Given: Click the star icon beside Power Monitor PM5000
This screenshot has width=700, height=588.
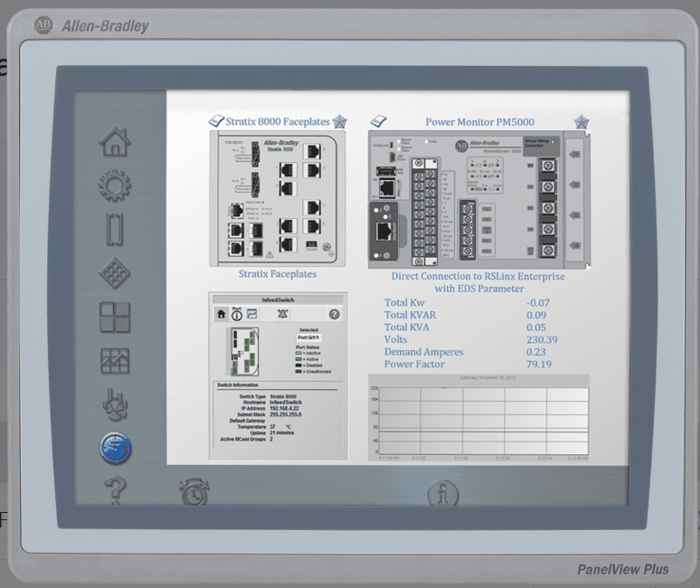Looking at the screenshot, I should (581, 122).
